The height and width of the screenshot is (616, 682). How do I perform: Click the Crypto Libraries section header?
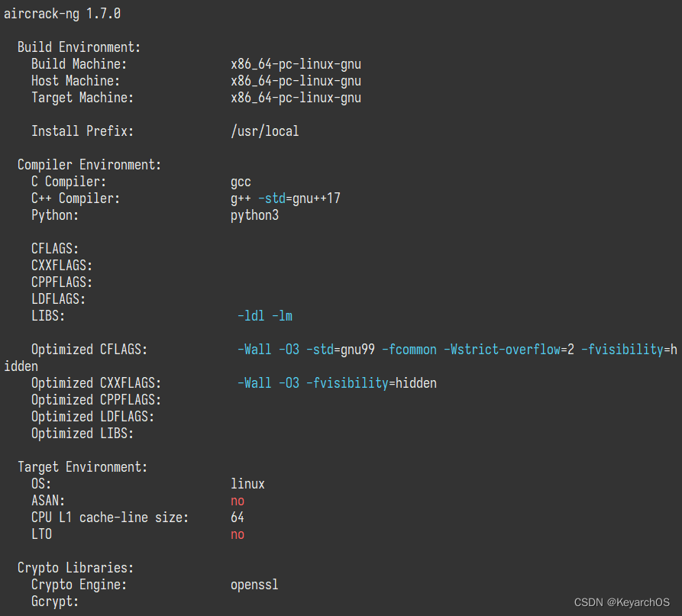pos(77,567)
